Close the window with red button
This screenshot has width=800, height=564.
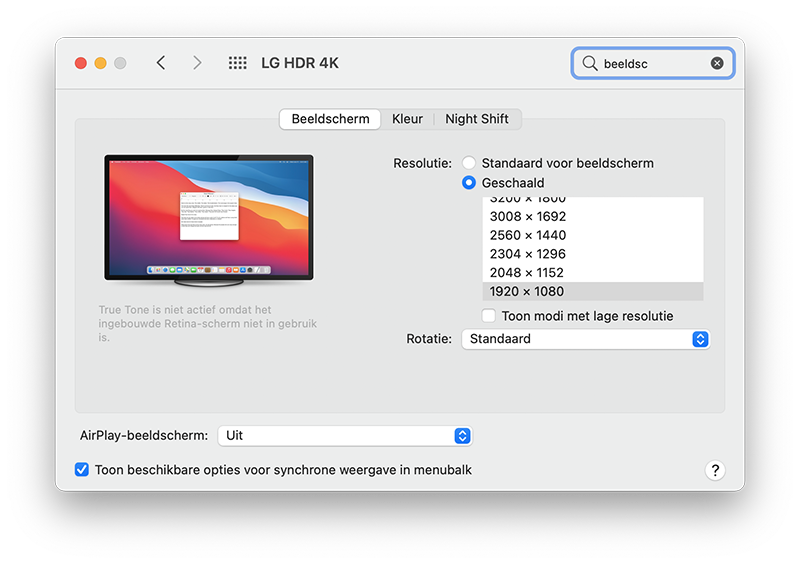point(81,63)
